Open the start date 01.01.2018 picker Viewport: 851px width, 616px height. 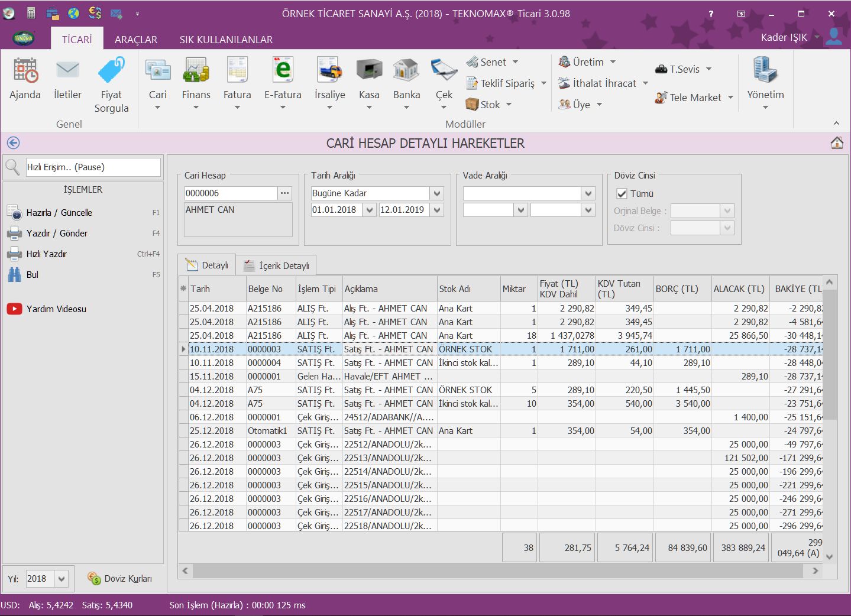[x=369, y=210]
